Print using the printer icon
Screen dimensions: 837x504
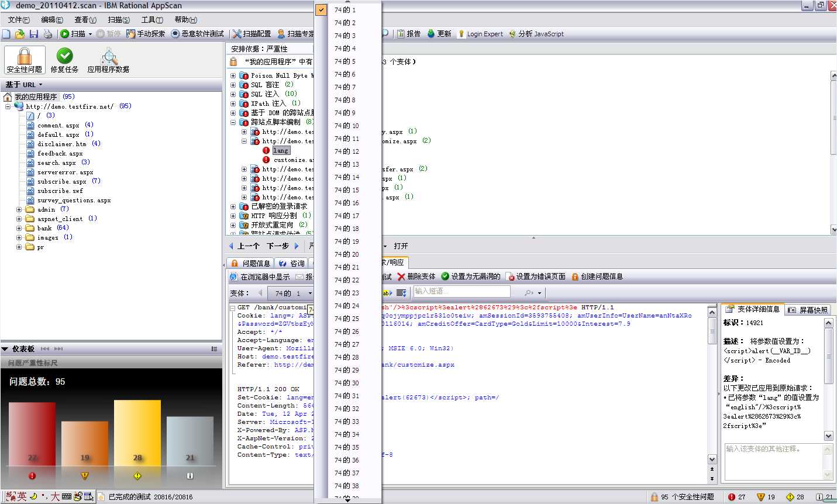click(x=47, y=34)
